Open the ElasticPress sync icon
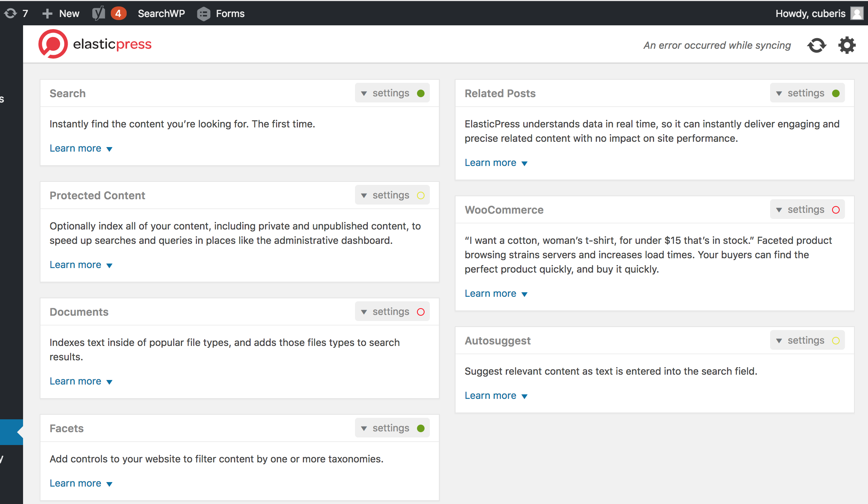868x504 pixels. [817, 45]
